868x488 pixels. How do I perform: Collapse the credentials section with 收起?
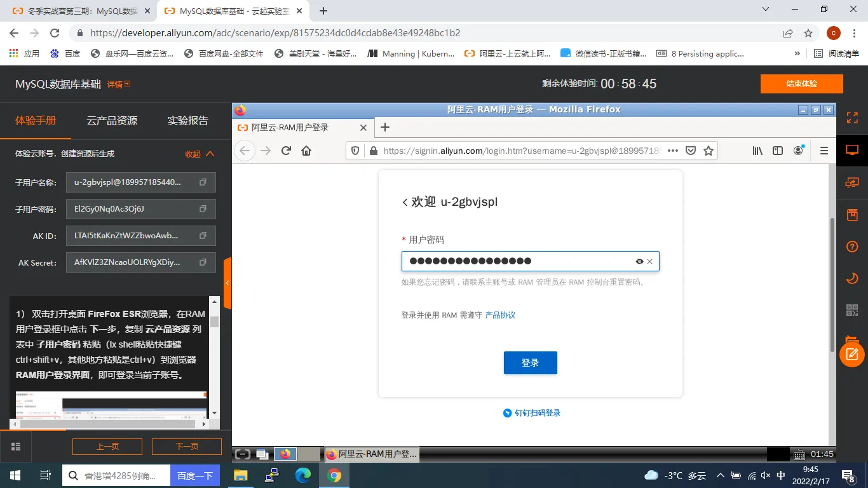200,154
